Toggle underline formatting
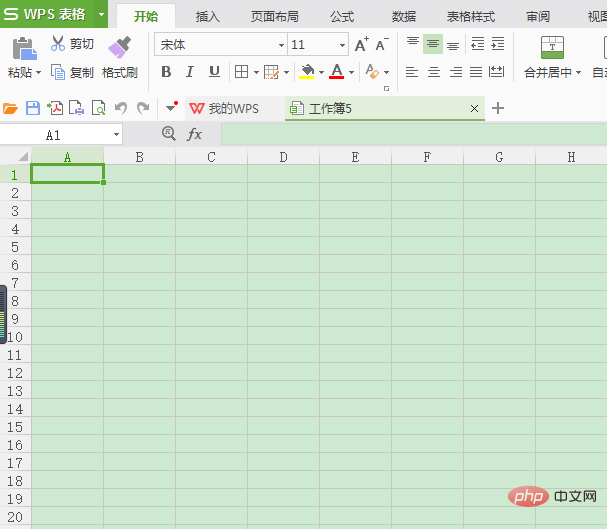Screen dimensions: 607x529 coord(214,72)
